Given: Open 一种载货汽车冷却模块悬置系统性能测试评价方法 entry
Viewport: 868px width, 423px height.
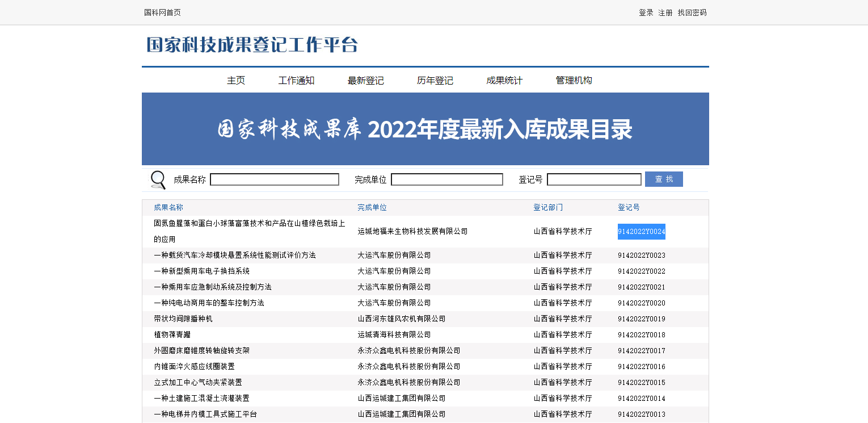Looking at the screenshot, I should [235, 256].
